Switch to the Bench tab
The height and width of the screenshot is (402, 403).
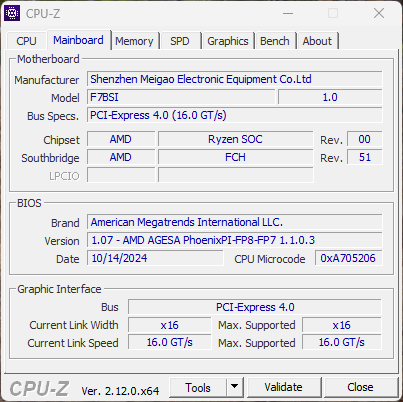click(x=275, y=41)
